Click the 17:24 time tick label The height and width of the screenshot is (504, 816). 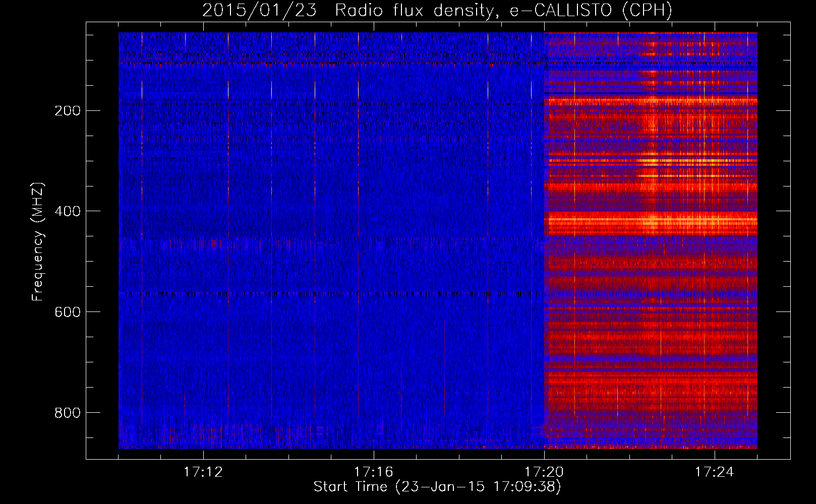click(x=714, y=472)
